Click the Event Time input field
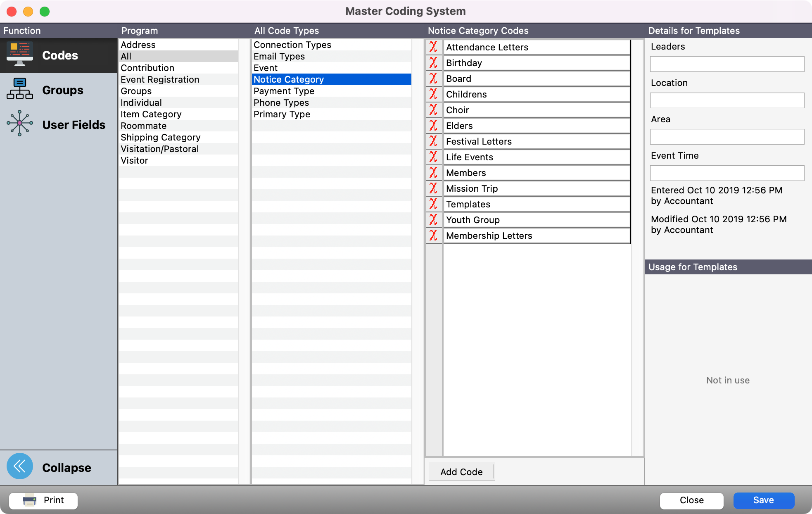 [727, 173]
